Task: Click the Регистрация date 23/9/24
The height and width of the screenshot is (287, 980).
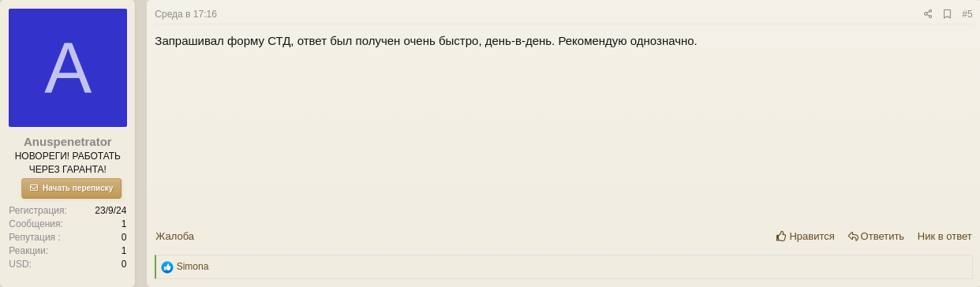Action: (110, 211)
